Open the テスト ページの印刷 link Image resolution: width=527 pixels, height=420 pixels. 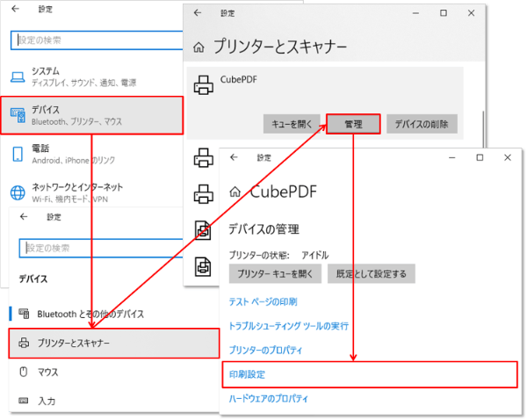(263, 301)
